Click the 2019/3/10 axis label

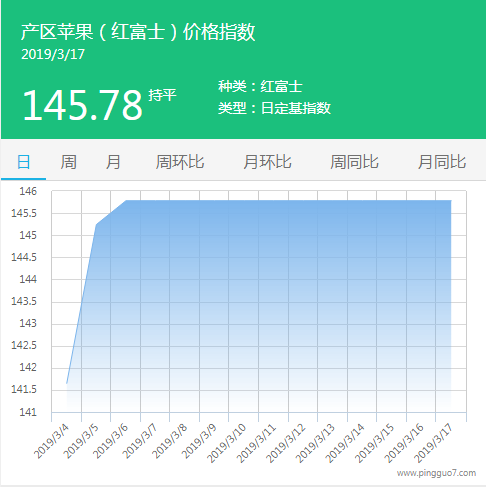pyautogui.click(x=226, y=443)
